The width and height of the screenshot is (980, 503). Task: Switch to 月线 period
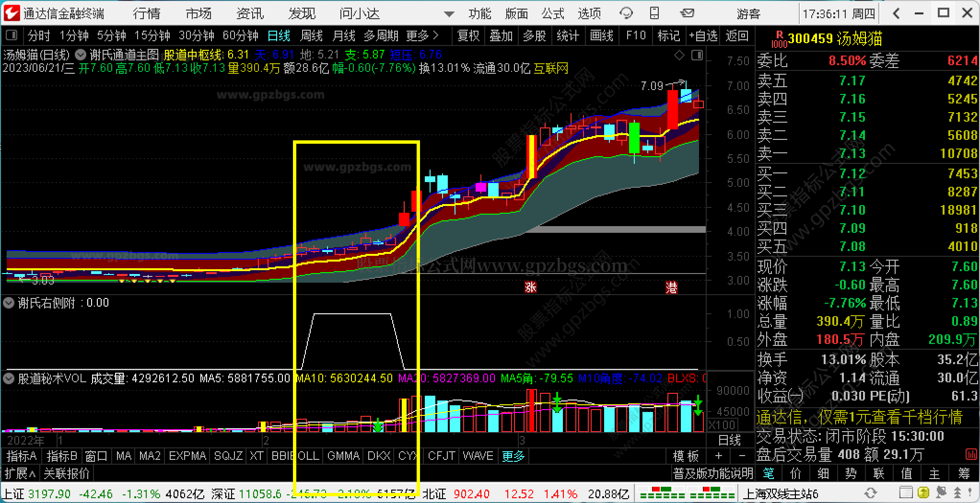(344, 35)
